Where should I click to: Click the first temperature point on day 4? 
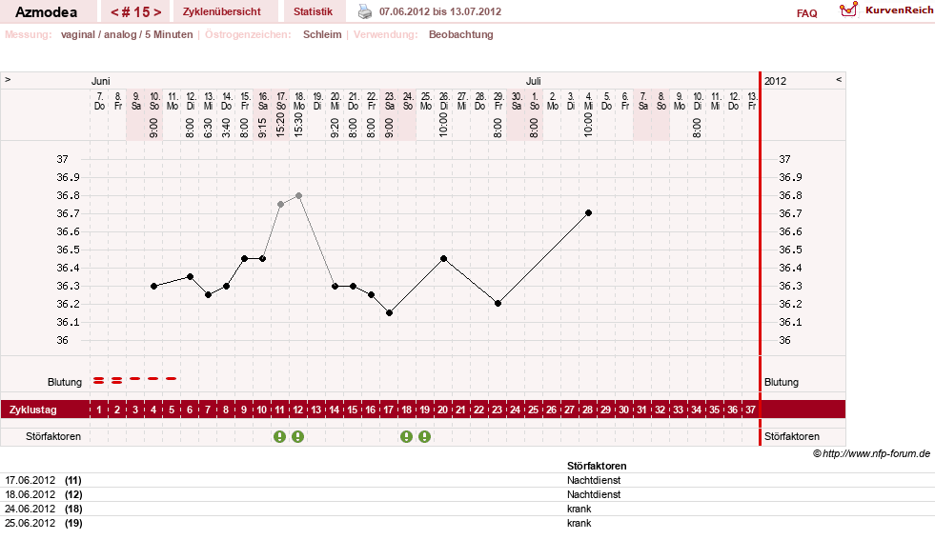(153, 286)
